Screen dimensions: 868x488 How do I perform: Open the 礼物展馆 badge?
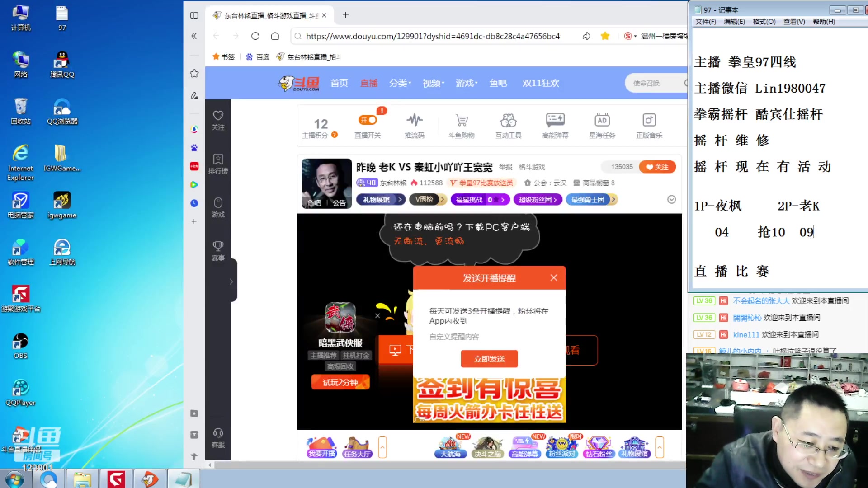(x=381, y=200)
